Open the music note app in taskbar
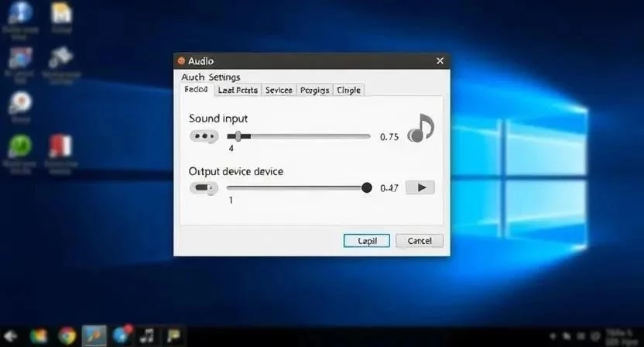The height and width of the screenshot is (347, 644). pos(146,335)
